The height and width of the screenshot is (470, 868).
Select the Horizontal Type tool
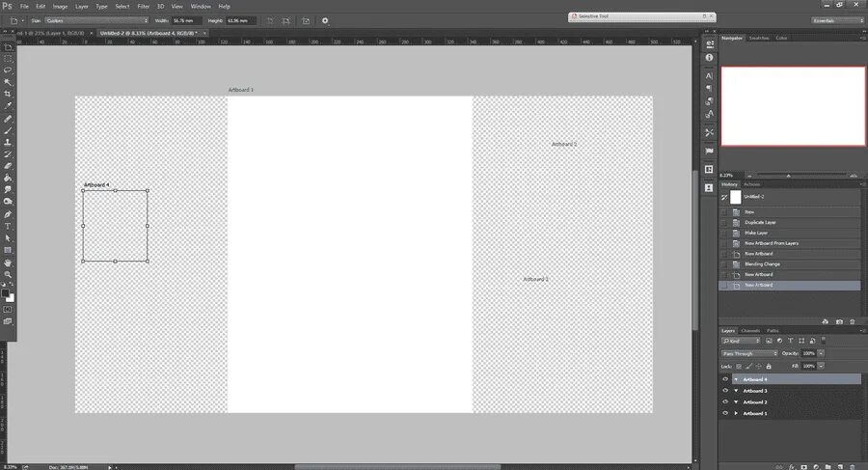[8, 226]
